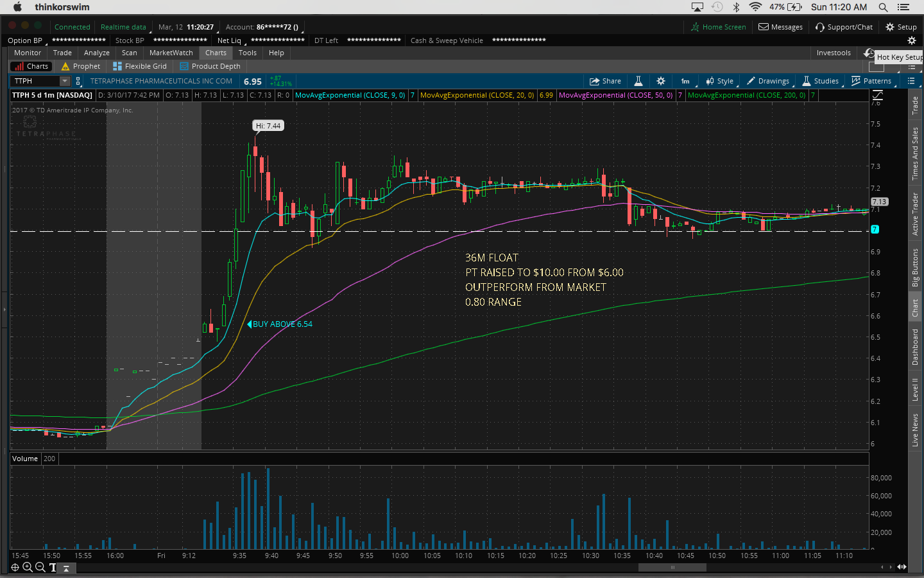
Task: Click the TTPH symbol input field
Action: (x=35, y=81)
